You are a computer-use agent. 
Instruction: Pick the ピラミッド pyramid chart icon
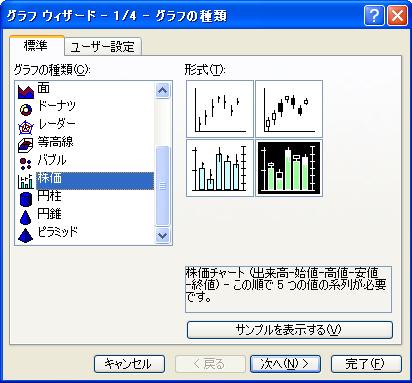(x=26, y=235)
